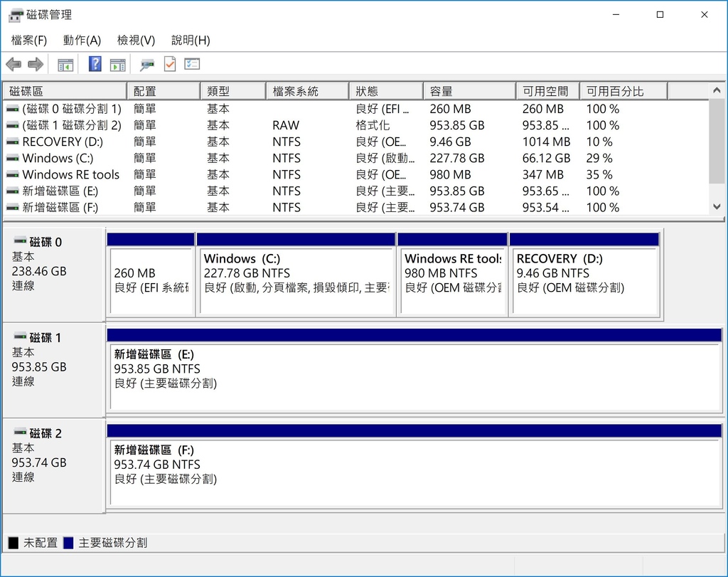Select the 新增磁碟區 (F:) partition on 磁碟 2
This screenshot has width=728, height=577.
pyautogui.click(x=414, y=465)
